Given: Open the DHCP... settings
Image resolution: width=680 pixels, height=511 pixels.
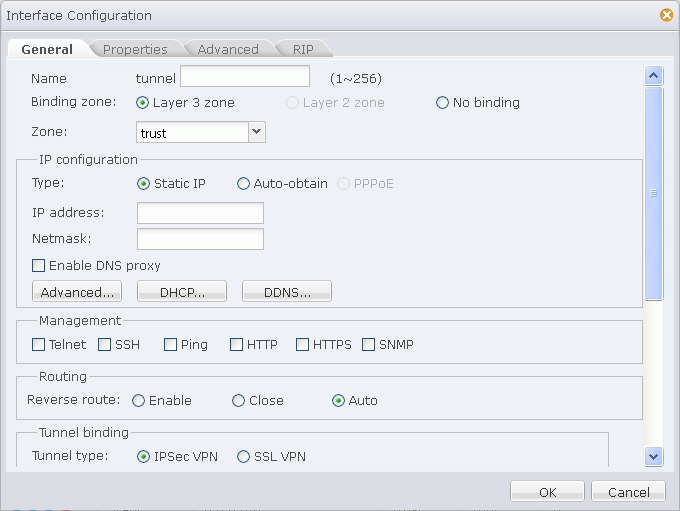Looking at the screenshot, I should 182,291.
